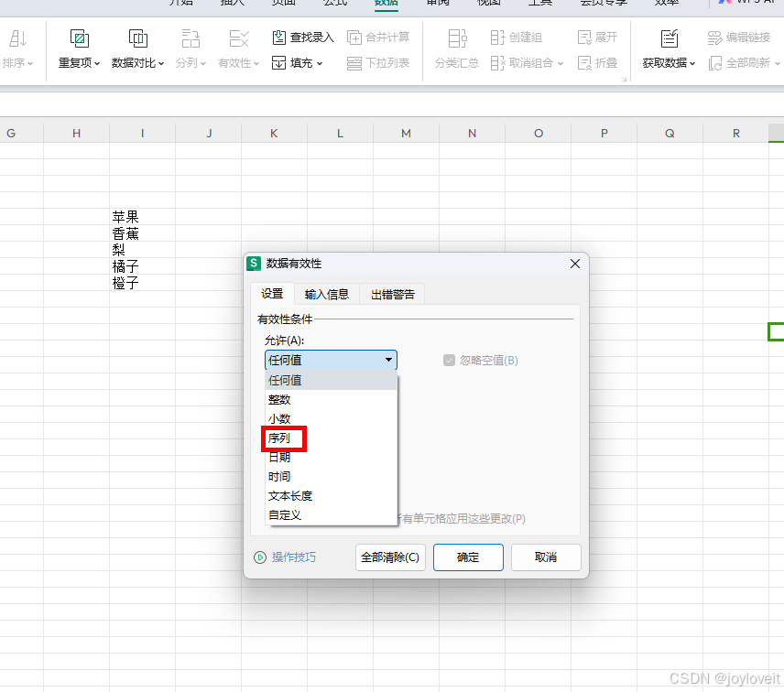Select the cell containing 橘子
784x692 pixels.
(143, 266)
